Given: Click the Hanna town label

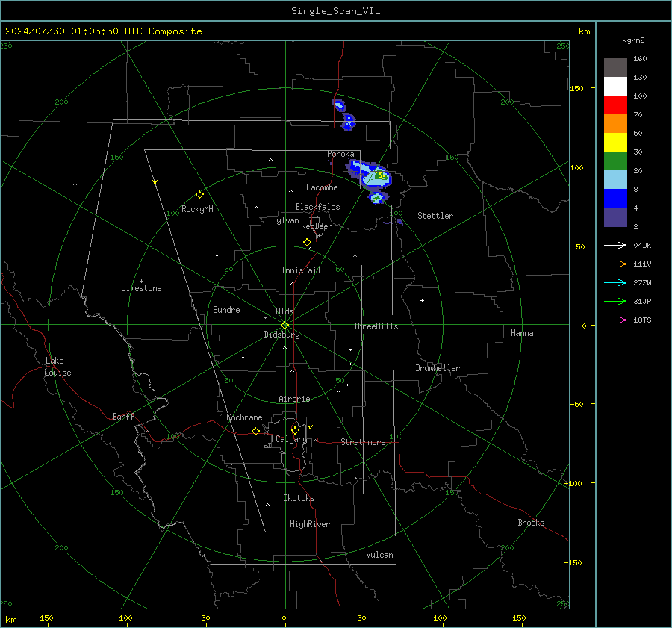Looking at the screenshot, I should click(x=522, y=333).
